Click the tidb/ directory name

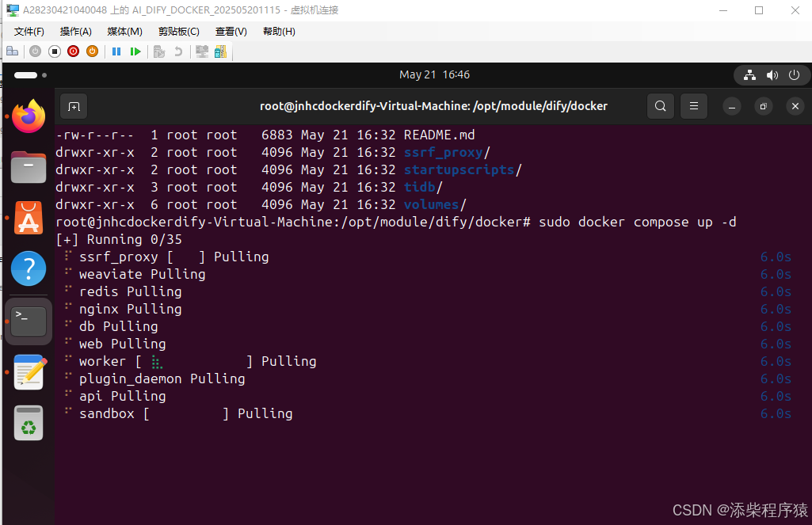click(x=423, y=187)
